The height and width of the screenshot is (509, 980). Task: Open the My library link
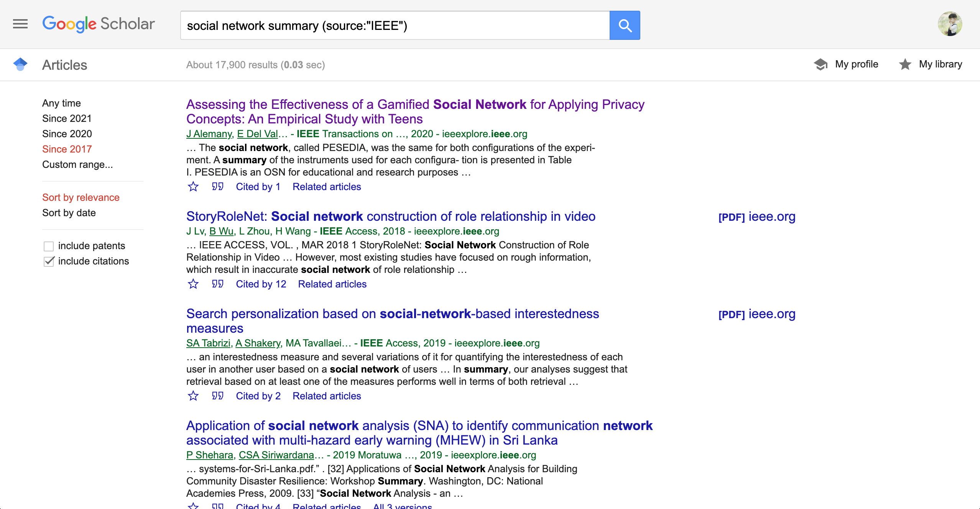click(x=941, y=64)
